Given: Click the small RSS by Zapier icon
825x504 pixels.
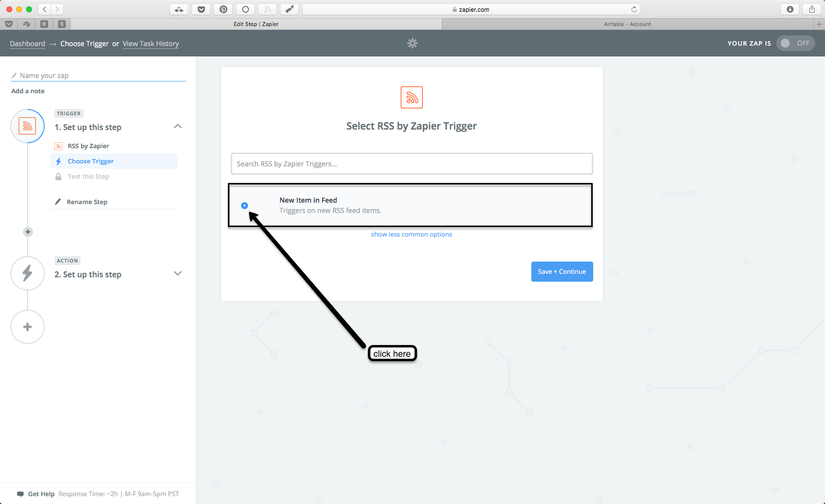Looking at the screenshot, I should tap(58, 146).
